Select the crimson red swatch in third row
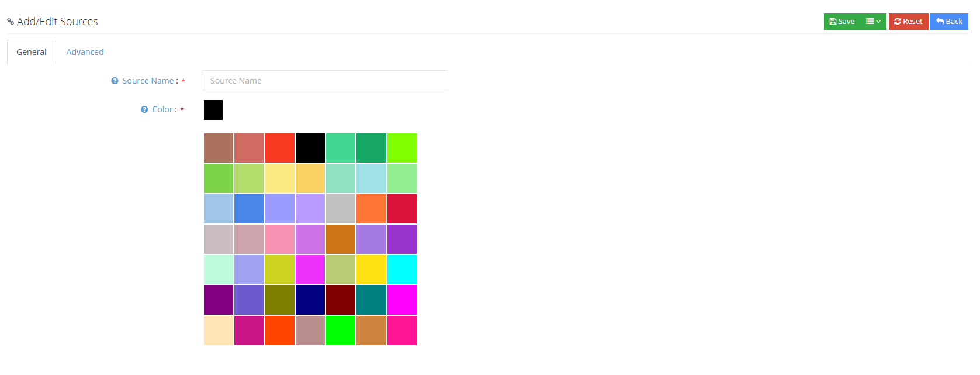980x375 pixels. click(402, 209)
